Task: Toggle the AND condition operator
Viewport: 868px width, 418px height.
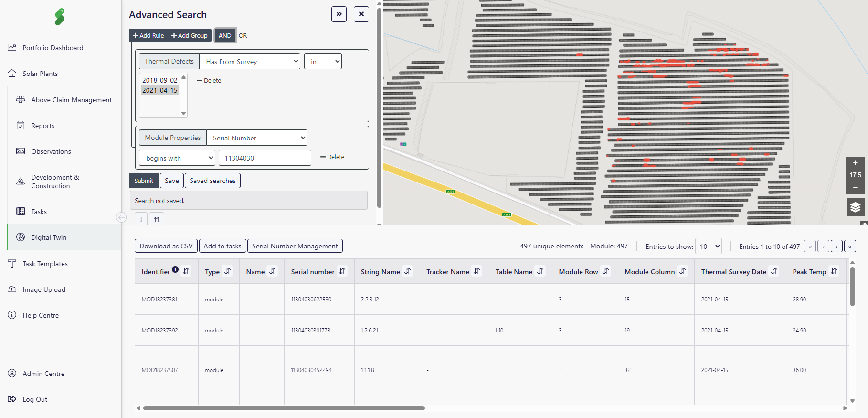Action: coord(225,35)
